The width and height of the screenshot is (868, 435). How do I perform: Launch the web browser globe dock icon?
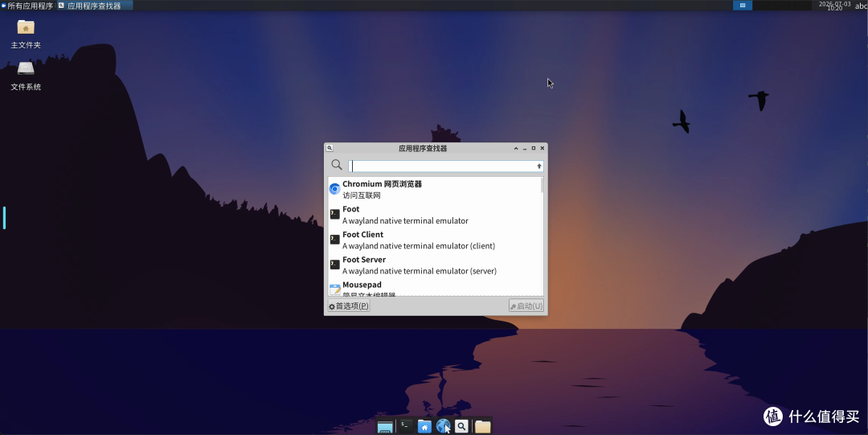tap(443, 425)
